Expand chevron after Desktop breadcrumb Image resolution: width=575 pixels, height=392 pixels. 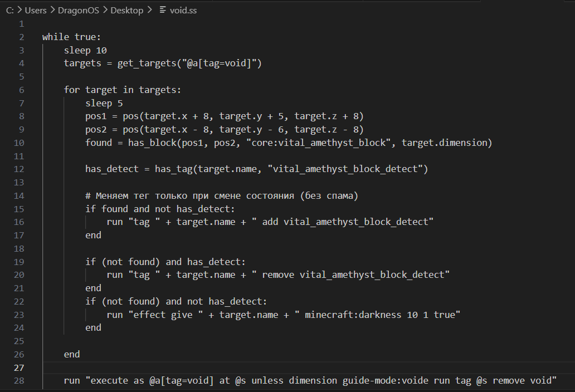(149, 10)
